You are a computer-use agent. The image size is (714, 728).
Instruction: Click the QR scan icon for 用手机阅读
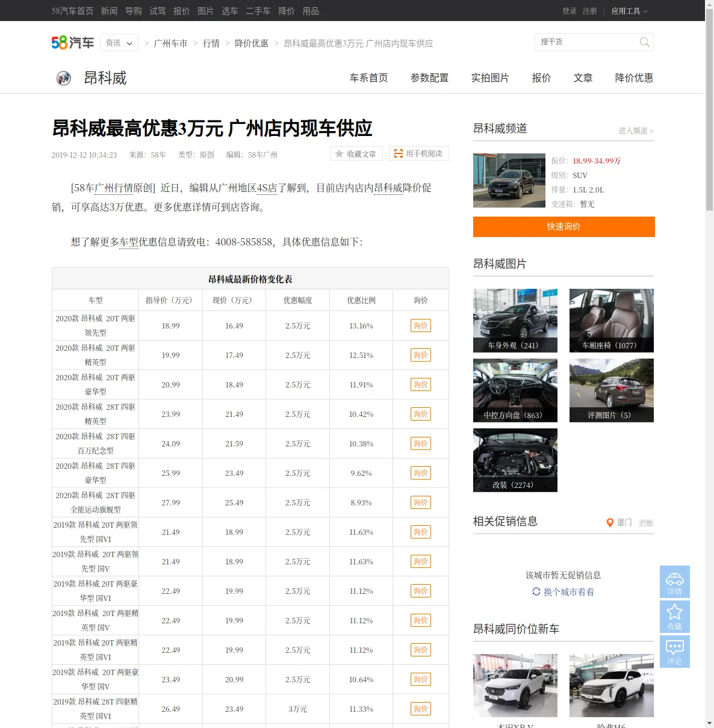point(399,154)
